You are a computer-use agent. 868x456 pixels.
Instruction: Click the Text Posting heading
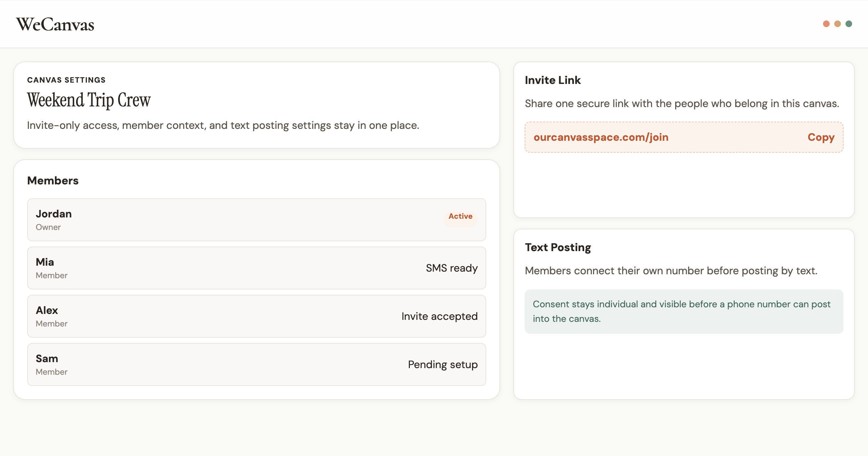[558, 248]
